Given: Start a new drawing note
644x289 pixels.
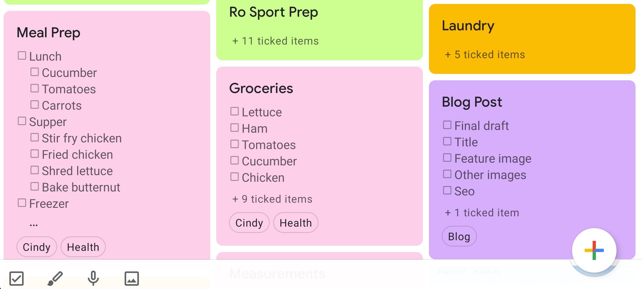Looking at the screenshot, I should point(55,278).
